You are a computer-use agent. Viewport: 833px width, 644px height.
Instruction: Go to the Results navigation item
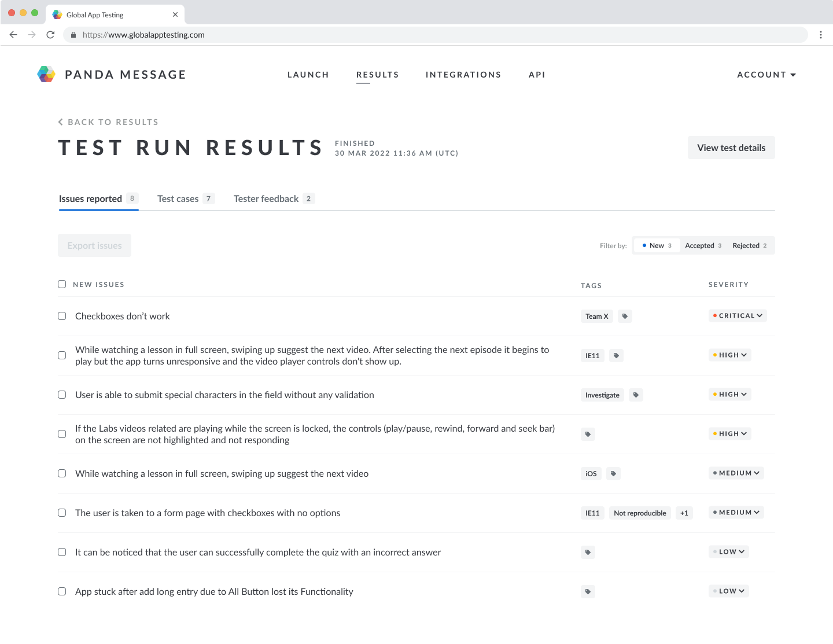[378, 75]
